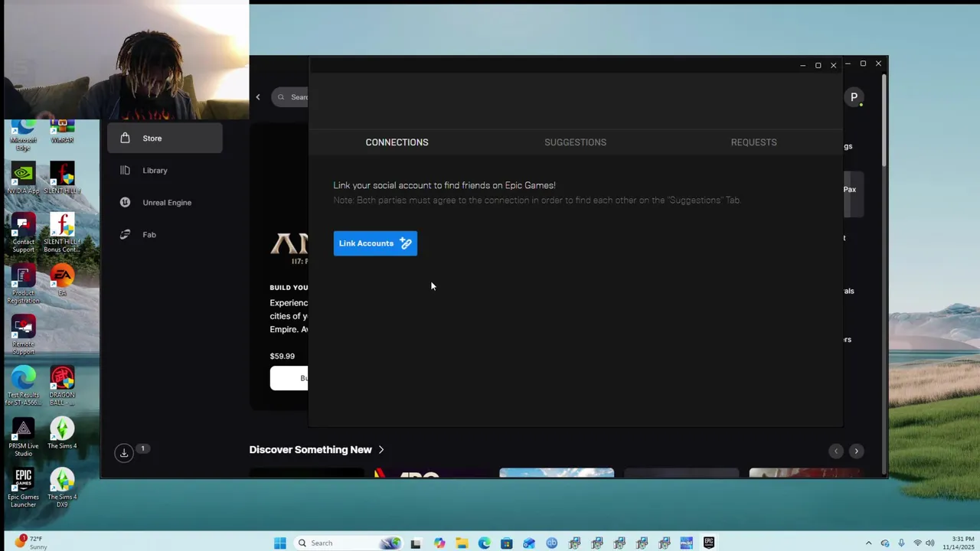Open Copilot from the taskbar
Viewport: 980px width, 551px height.
click(x=439, y=543)
